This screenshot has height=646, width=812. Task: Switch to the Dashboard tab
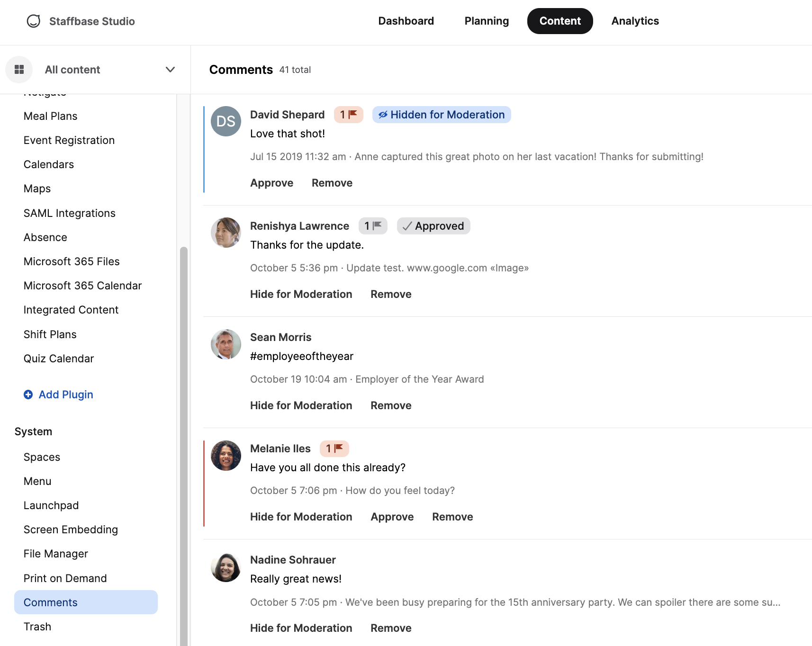point(406,21)
